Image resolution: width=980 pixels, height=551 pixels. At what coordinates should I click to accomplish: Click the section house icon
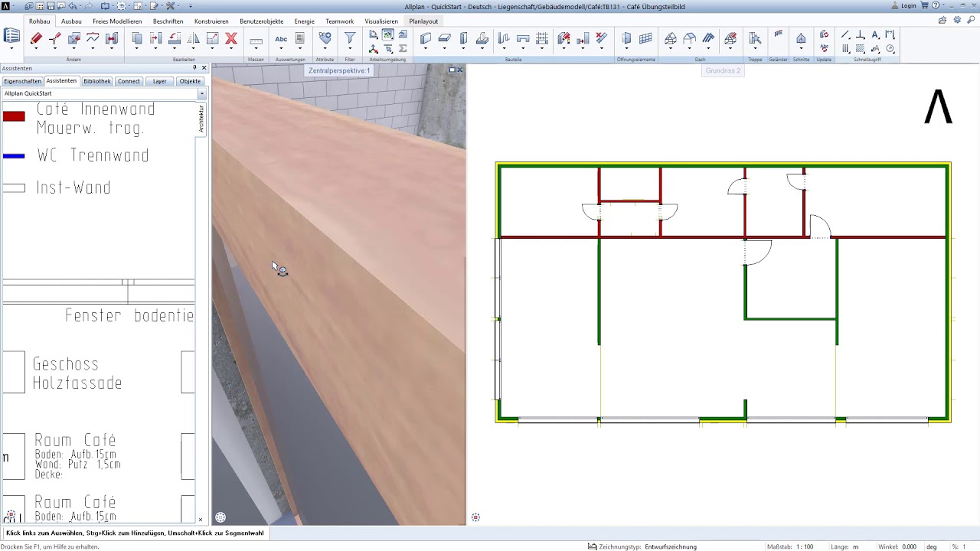[x=801, y=38]
